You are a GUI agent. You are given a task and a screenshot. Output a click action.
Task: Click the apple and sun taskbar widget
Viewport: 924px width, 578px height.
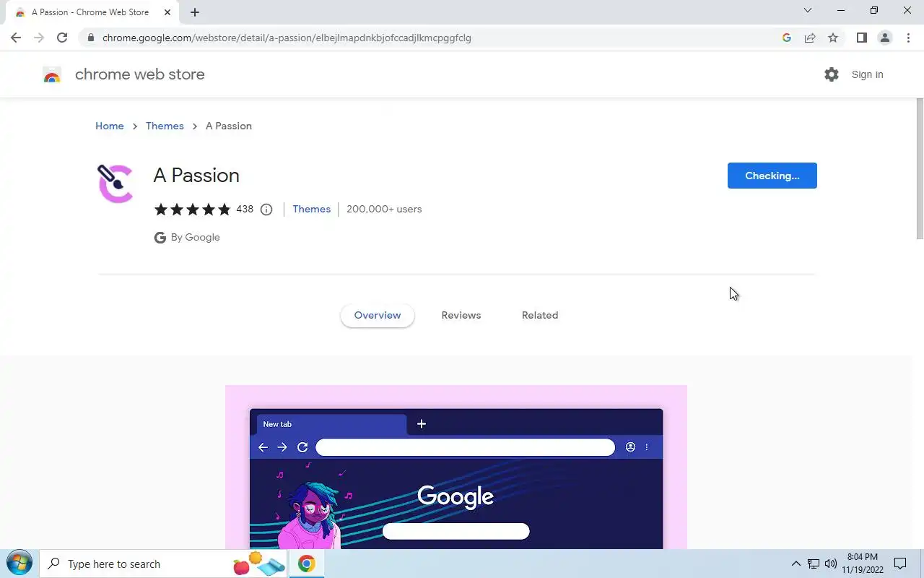pos(259,564)
